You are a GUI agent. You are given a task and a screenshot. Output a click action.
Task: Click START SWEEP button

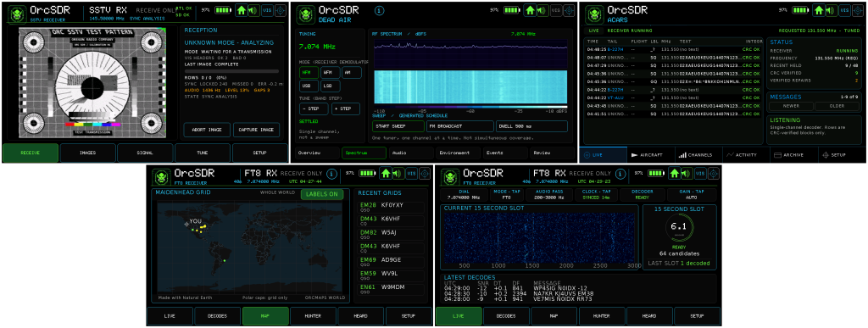click(x=398, y=126)
